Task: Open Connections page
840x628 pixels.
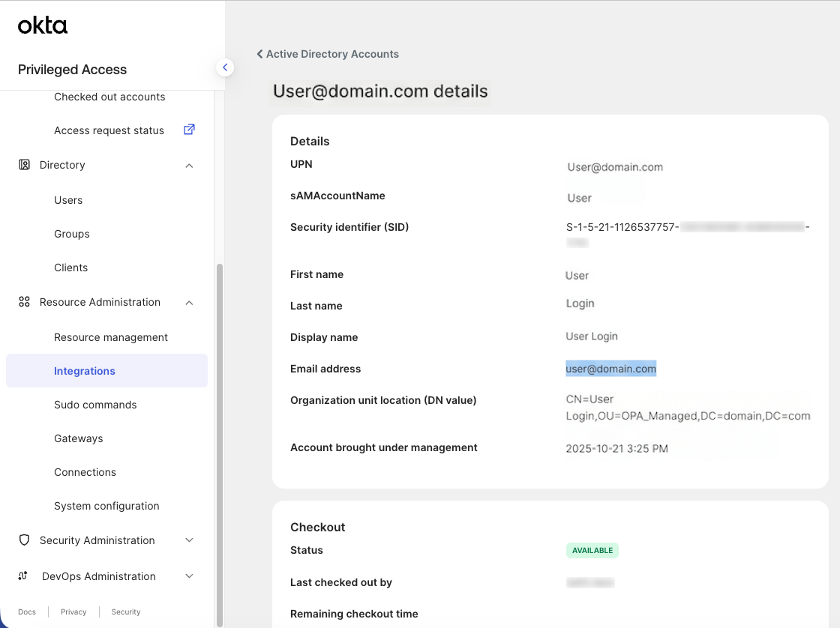Action: (85, 472)
